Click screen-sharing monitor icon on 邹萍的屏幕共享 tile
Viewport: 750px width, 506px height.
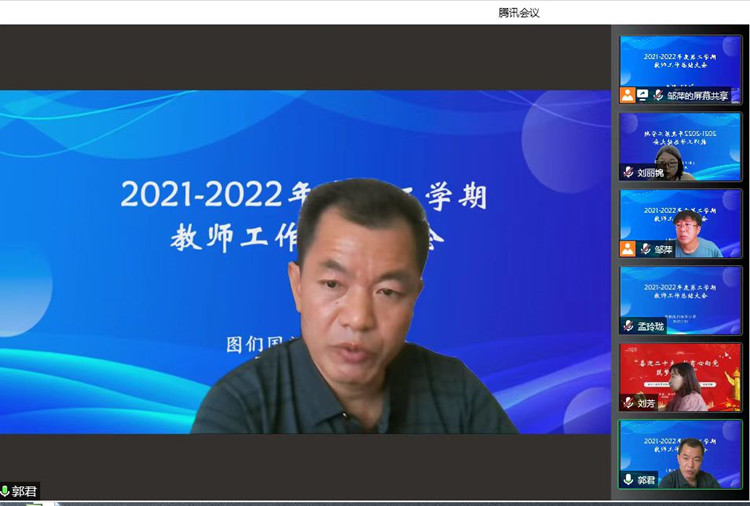[643, 95]
